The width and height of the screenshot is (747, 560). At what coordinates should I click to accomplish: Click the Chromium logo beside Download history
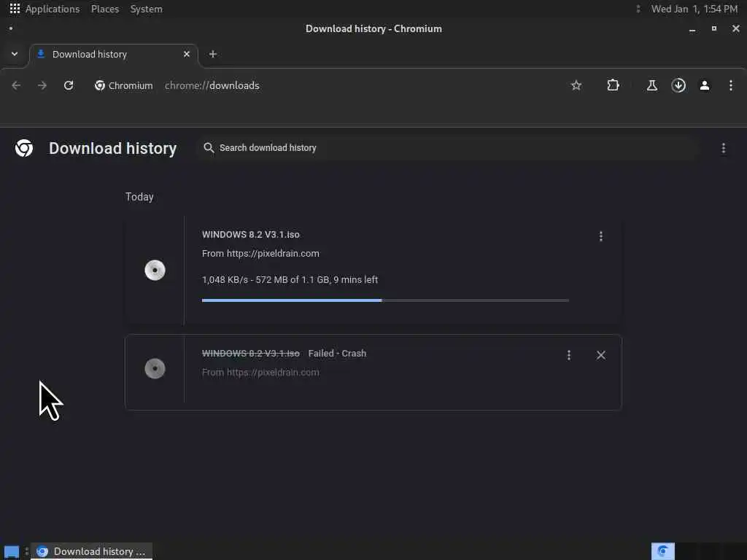24,148
